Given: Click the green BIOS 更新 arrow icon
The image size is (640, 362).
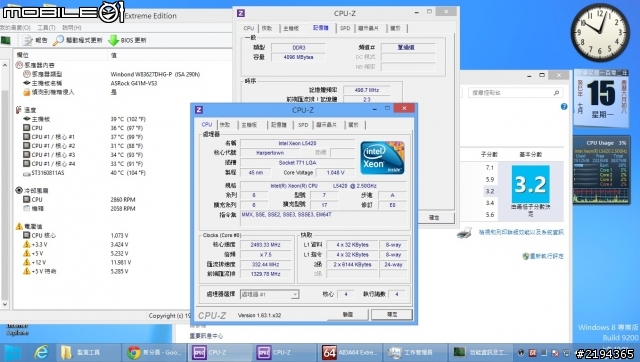Looking at the screenshot, I should [113, 40].
